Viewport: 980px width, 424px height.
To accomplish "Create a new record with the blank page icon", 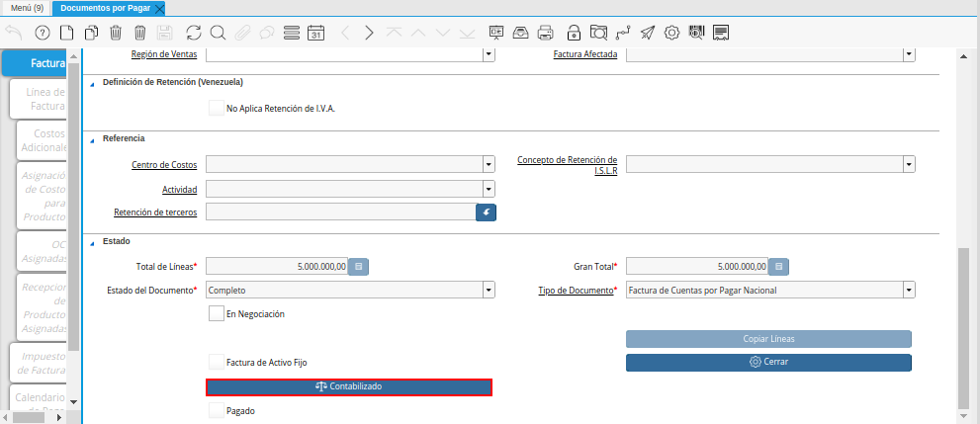I will point(67,33).
